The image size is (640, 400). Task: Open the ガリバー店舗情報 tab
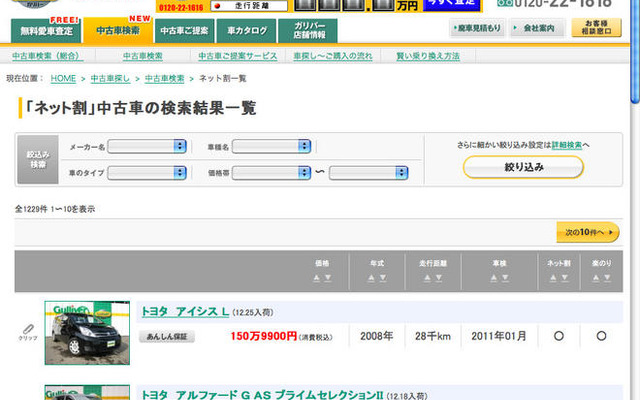click(x=308, y=31)
